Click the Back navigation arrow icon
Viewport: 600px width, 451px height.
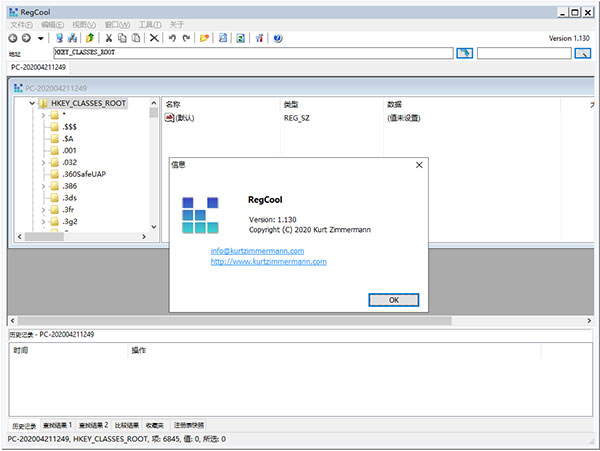(13, 38)
